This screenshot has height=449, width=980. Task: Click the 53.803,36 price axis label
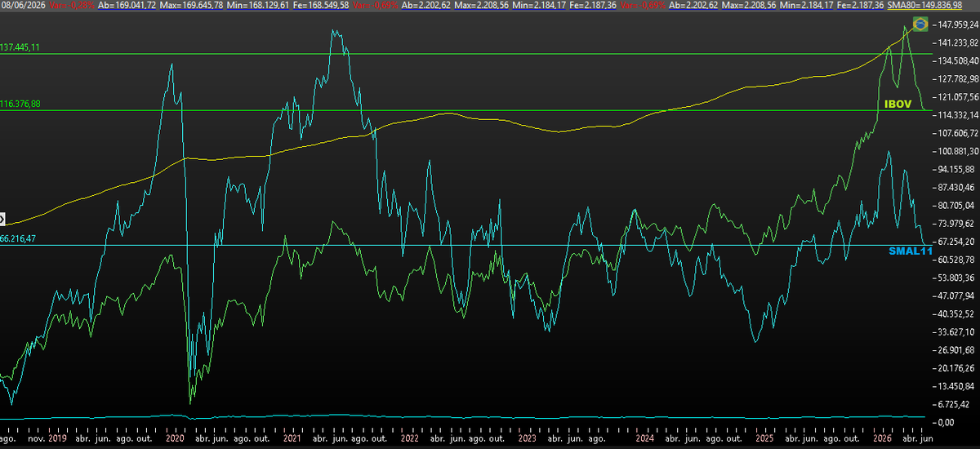pyautogui.click(x=956, y=278)
